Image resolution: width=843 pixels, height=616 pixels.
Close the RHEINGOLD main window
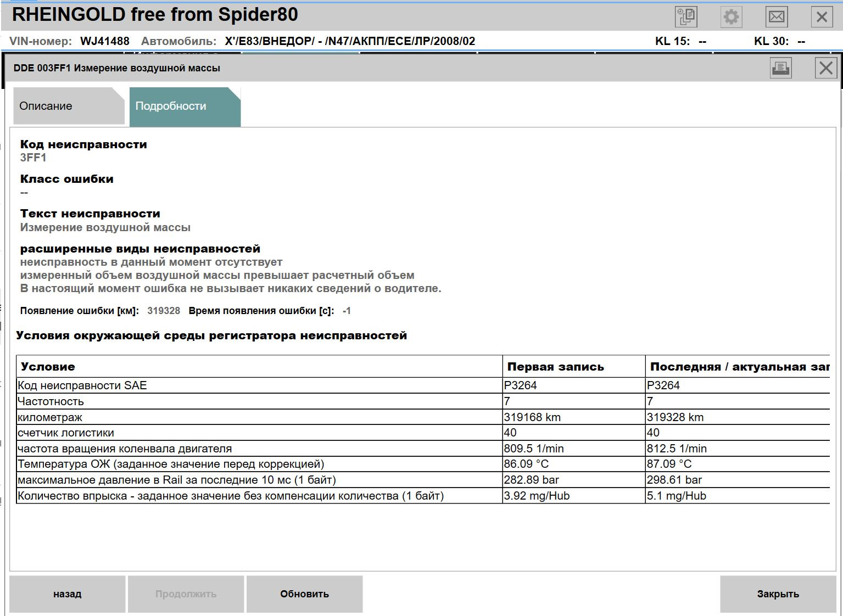(822, 16)
